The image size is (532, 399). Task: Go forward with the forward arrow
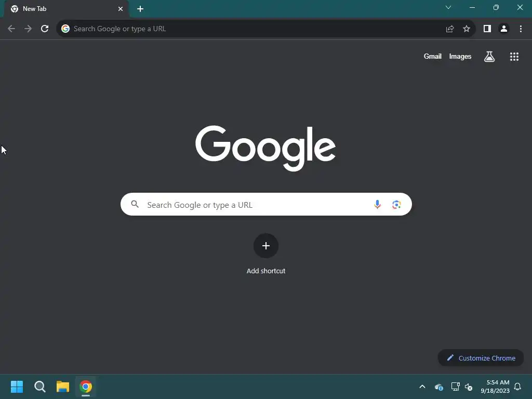[x=28, y=29]
